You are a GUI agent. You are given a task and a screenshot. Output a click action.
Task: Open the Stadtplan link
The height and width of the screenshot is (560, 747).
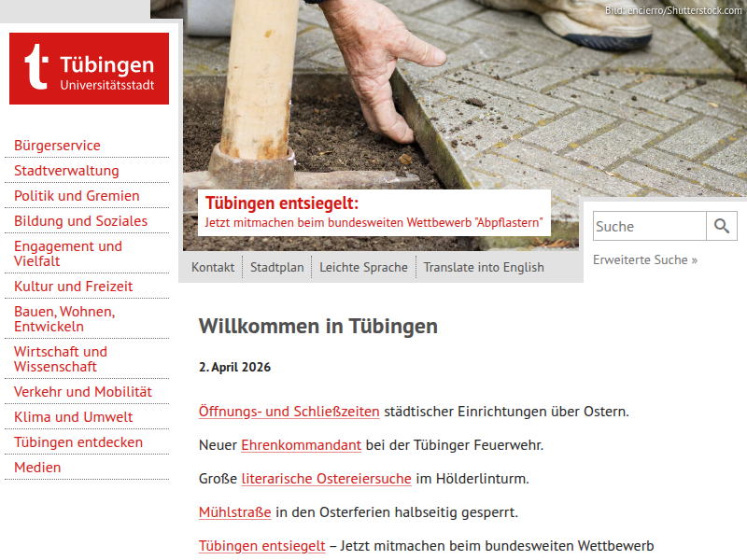276,267
